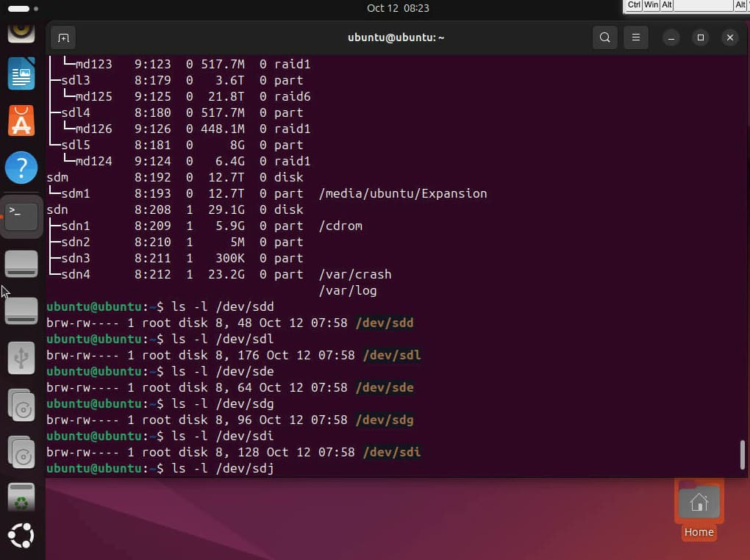Open the Help question mark icon
Image resolution: width=750 pixels, height=560 pixels.
pyautogui.click(x=21, y=168)
